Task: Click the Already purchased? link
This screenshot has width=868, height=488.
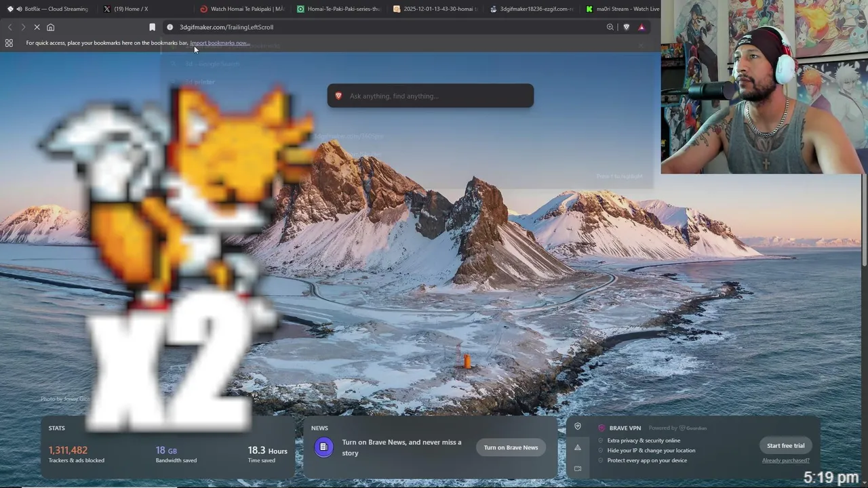Action: click(785, 460)
